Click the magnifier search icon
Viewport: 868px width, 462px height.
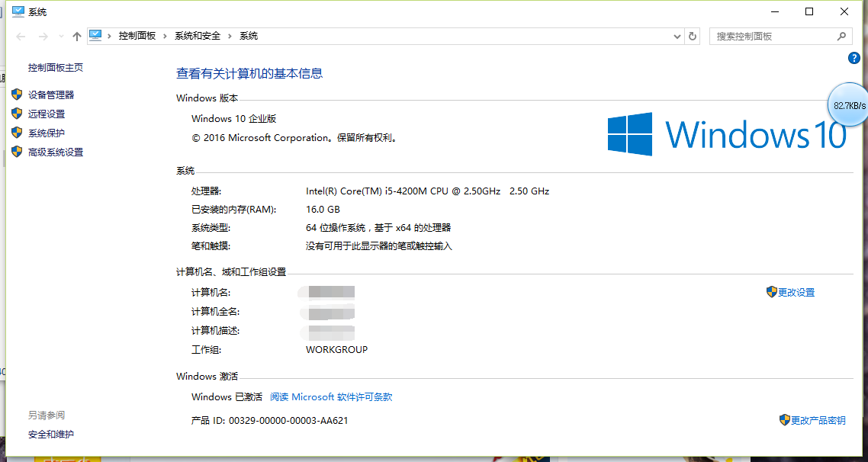tap(841, 37)
